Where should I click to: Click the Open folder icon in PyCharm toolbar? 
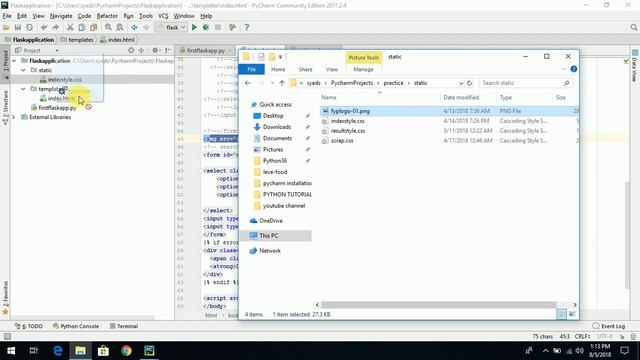[x=6, y=27]
